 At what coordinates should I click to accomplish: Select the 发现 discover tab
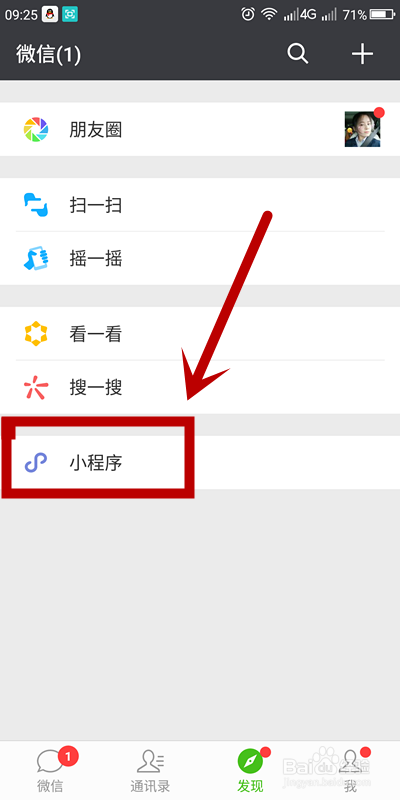[x=250, y=770]
